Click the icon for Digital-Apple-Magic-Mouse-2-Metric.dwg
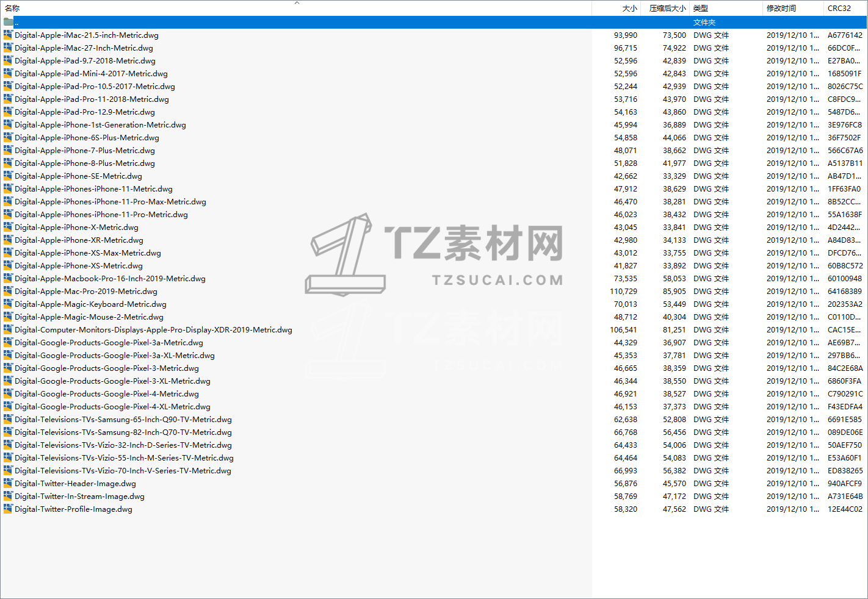Screen dimensions: 868x599 click(8, 317)
